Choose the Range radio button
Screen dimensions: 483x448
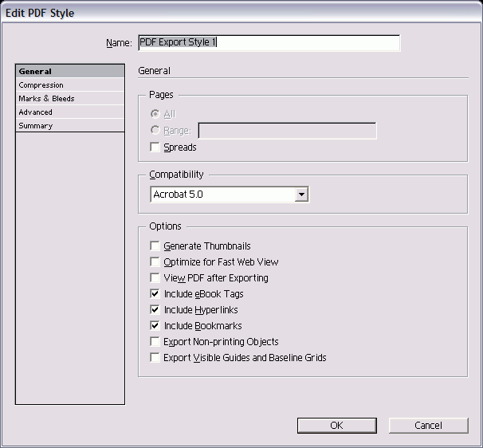pyautogui.click(x=155, y=131)
